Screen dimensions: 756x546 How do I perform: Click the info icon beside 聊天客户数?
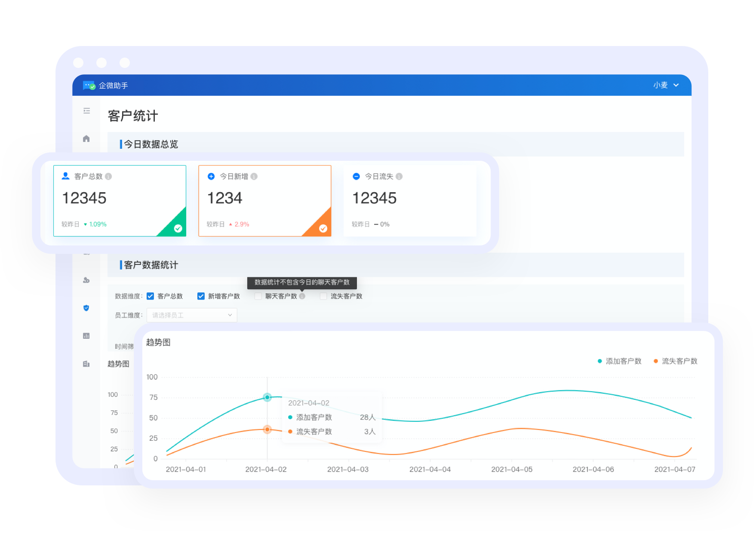[x=302, y=296]
